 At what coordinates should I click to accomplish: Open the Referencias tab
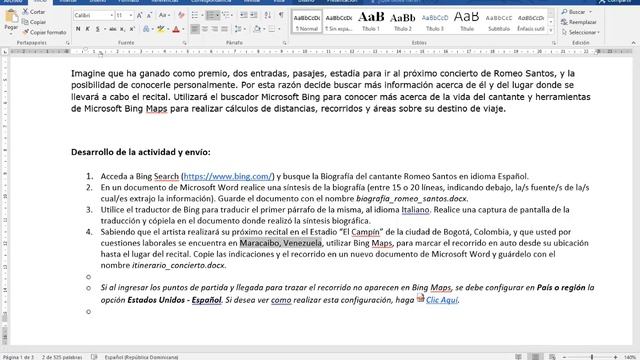point(164,1)
